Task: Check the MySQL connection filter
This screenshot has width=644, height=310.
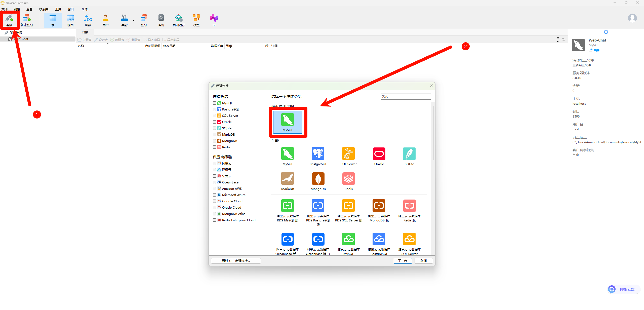Action: (x=215, y=103)
